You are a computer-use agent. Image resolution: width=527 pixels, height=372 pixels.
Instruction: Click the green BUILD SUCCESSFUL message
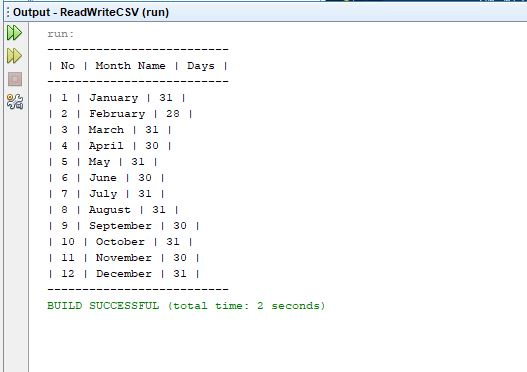(186, 306)
